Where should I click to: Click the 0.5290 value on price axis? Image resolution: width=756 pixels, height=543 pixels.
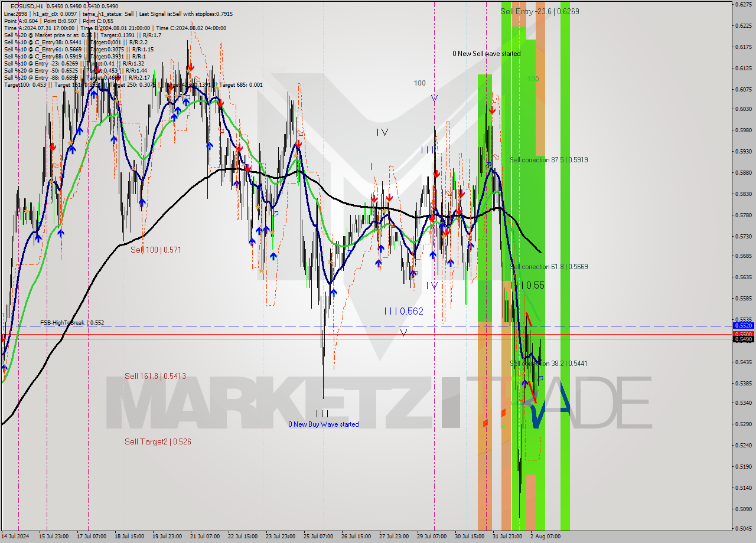(x=742, y=424)
